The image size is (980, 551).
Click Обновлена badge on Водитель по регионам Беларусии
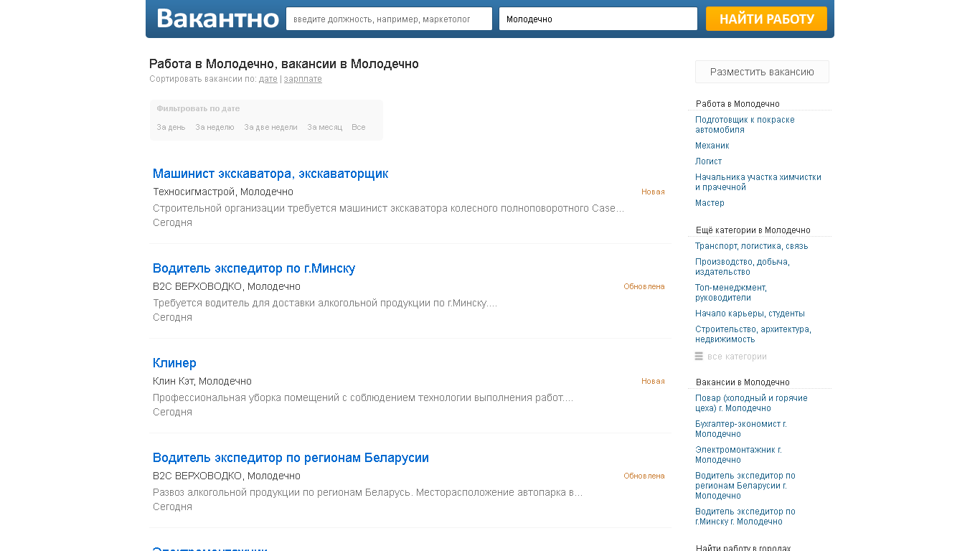pyautogui.click(x=644, y=476)
